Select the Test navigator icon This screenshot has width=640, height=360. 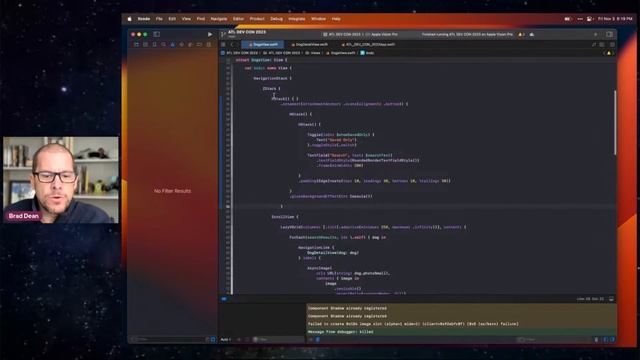point(182,44)
